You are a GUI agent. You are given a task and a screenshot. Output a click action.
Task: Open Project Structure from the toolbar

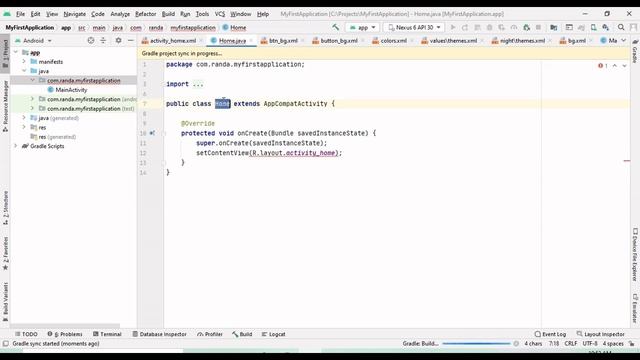(553, 27)
